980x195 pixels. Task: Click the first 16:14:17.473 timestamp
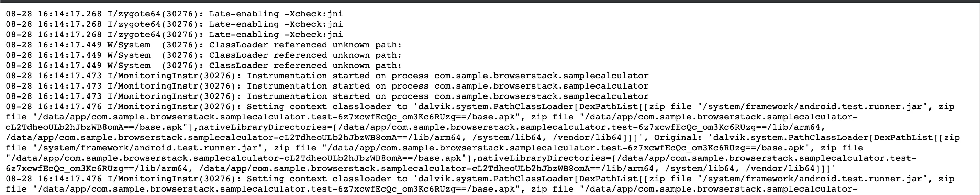tap(70, 76)
